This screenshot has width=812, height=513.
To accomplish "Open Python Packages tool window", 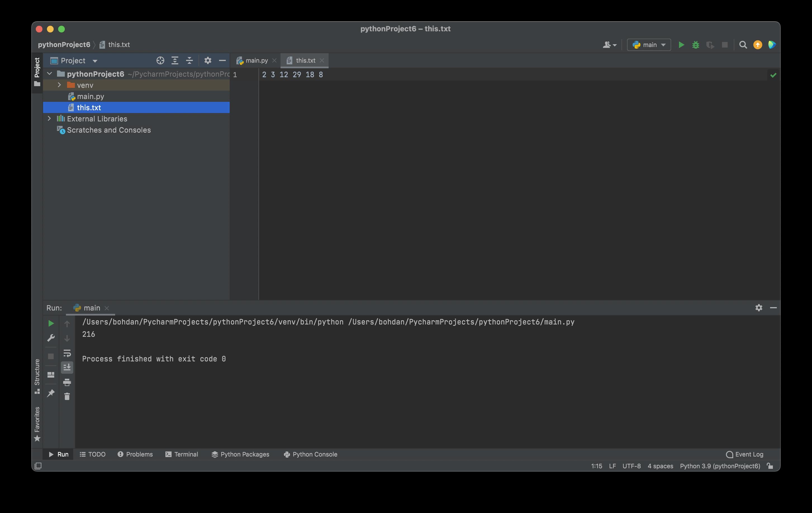I will tap(240, 454).
